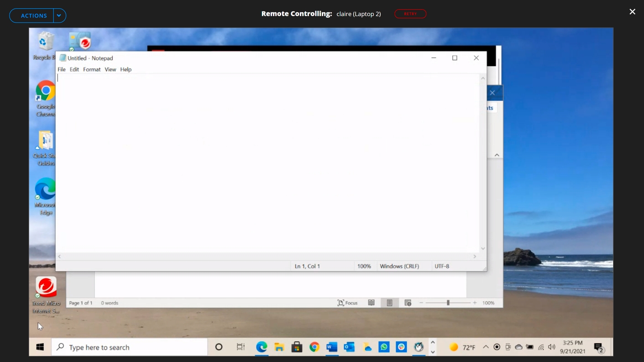Open Microsoft Edge from the taskbar
The image size is (644, 362).
(262, 347)
